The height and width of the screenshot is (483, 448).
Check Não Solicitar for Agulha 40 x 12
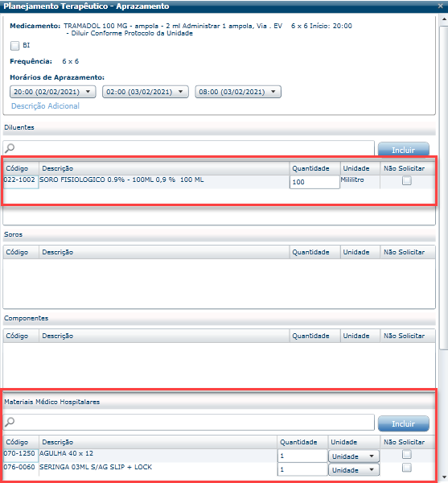point(407,454)
